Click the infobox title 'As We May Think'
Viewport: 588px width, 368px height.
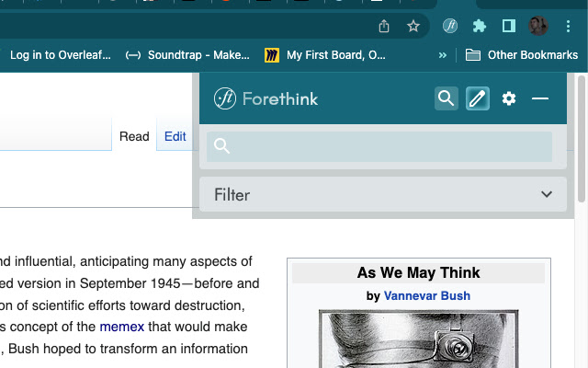pyautogui.click(x=419, y=272)
